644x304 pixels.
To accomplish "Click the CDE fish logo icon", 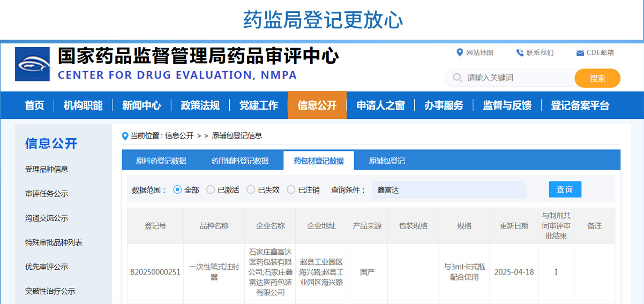I will click(32, 64).
